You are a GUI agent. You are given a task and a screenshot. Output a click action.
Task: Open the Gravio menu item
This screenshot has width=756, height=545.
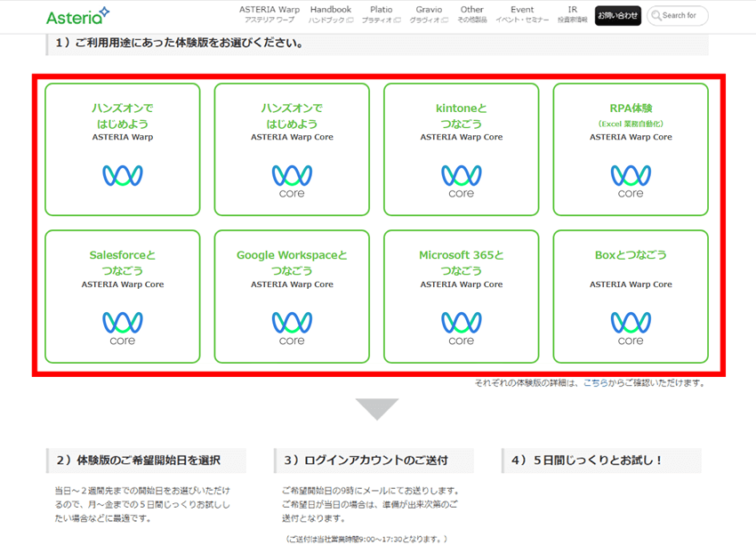point(429,14)
